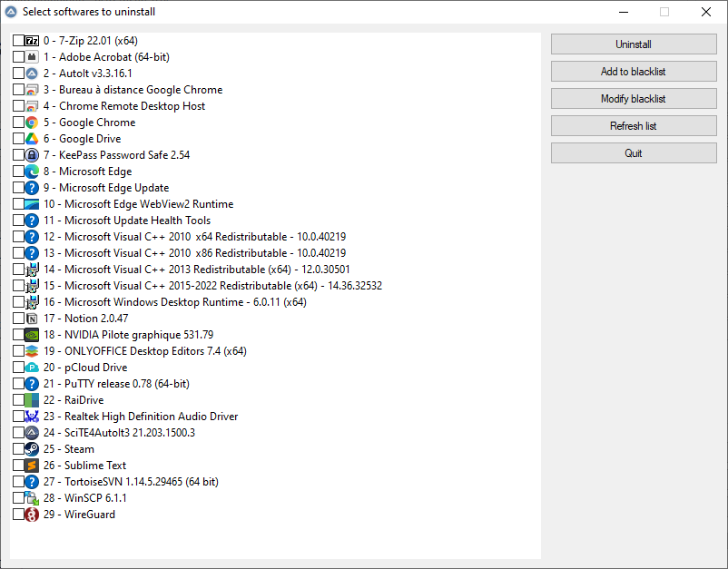
Task: Click the Adobe Acrobat icon
Action: tap(32, 57)
